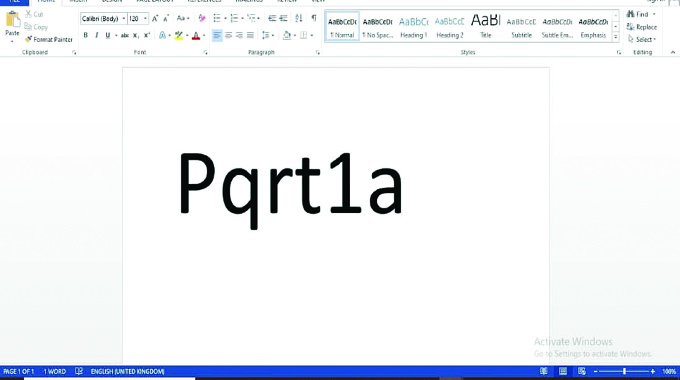Sort the selection alphabetically
680x380 pixels.
pyautogui.click(x=299, y=18)
